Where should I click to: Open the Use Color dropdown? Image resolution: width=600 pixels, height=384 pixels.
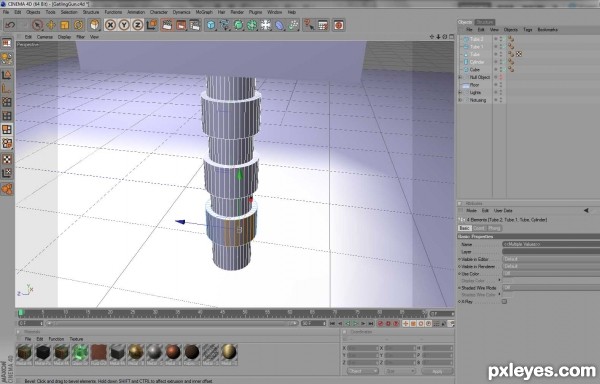pyautogui.click(x=551, y=273)
